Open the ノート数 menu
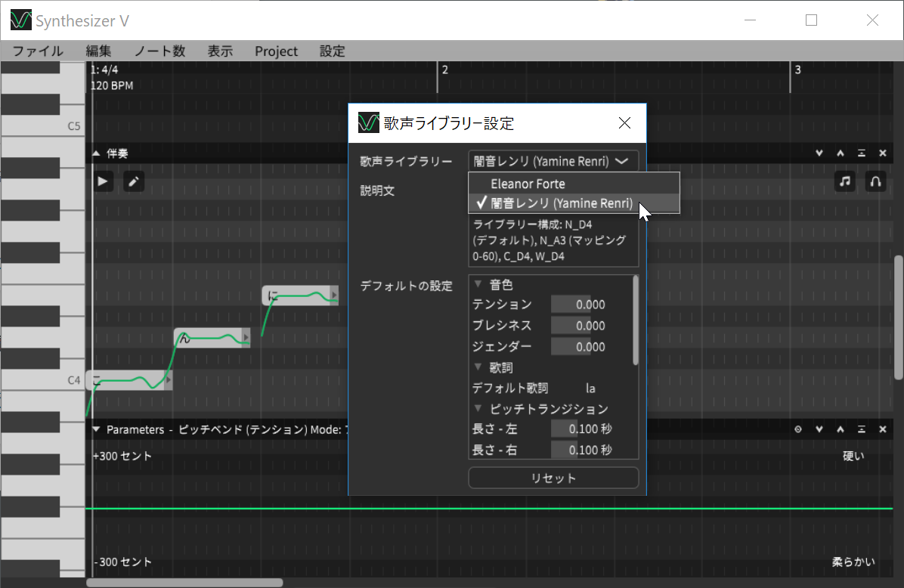Viewport: 904px width, 588px height. (159, 51)
